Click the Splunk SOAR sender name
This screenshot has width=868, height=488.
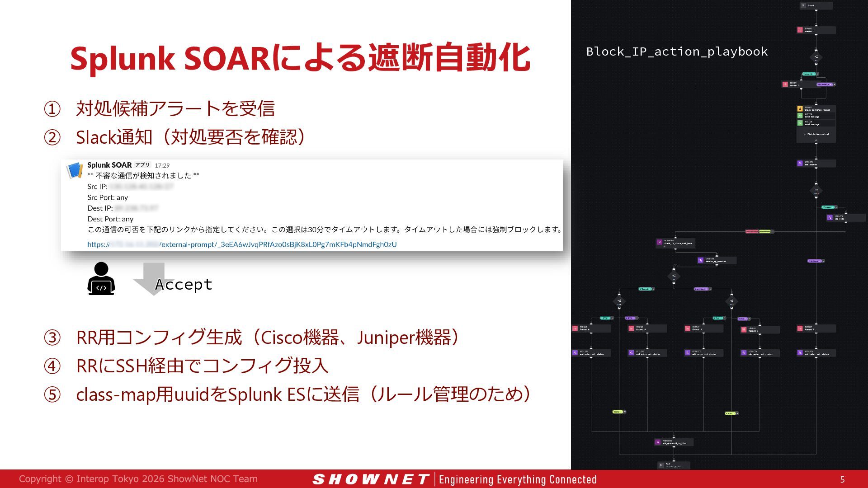click(x=109, y=165)
